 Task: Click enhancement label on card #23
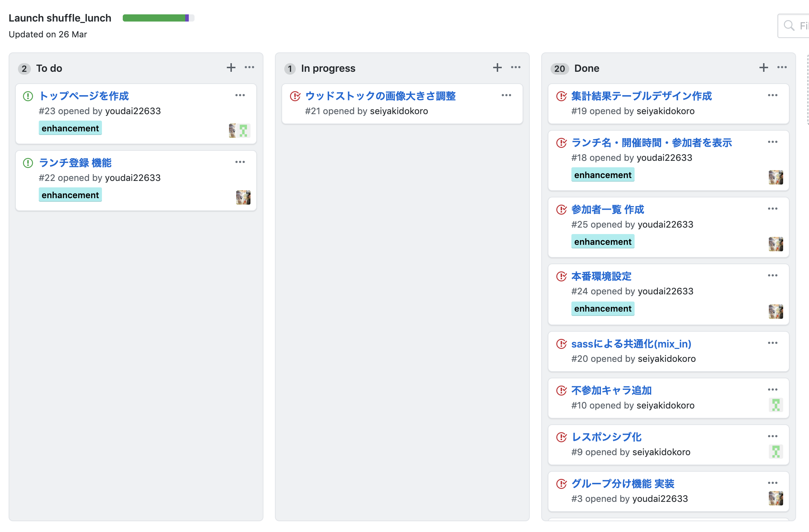point(70,128)
